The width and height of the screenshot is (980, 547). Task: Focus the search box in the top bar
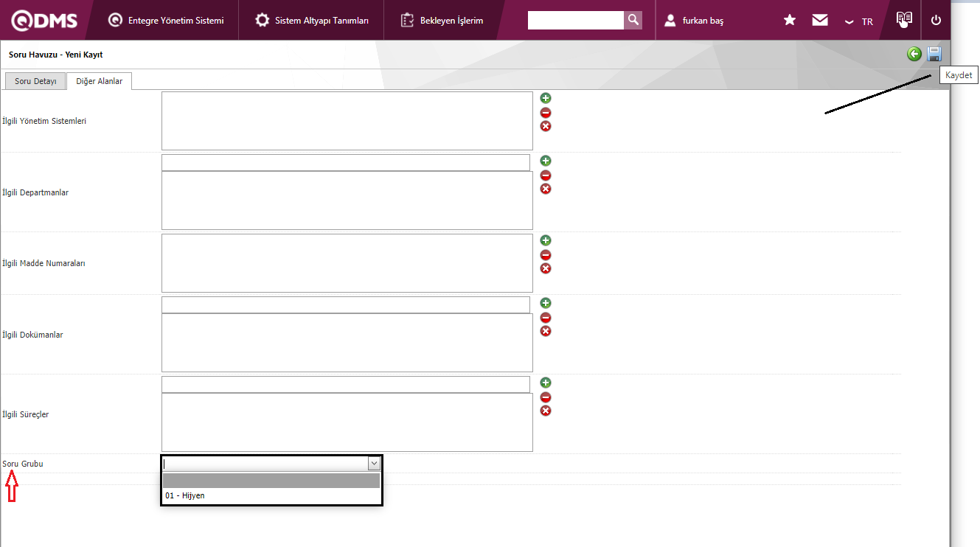576,21
